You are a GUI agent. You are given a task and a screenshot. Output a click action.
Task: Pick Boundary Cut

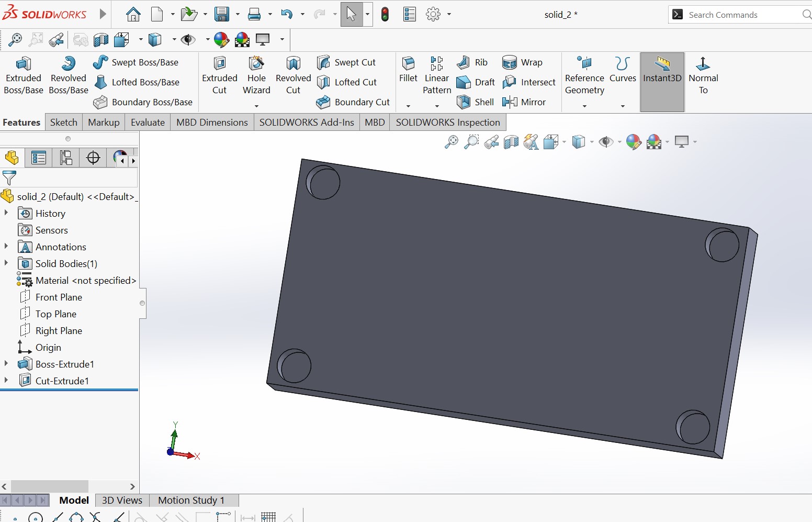coord(353,102)
